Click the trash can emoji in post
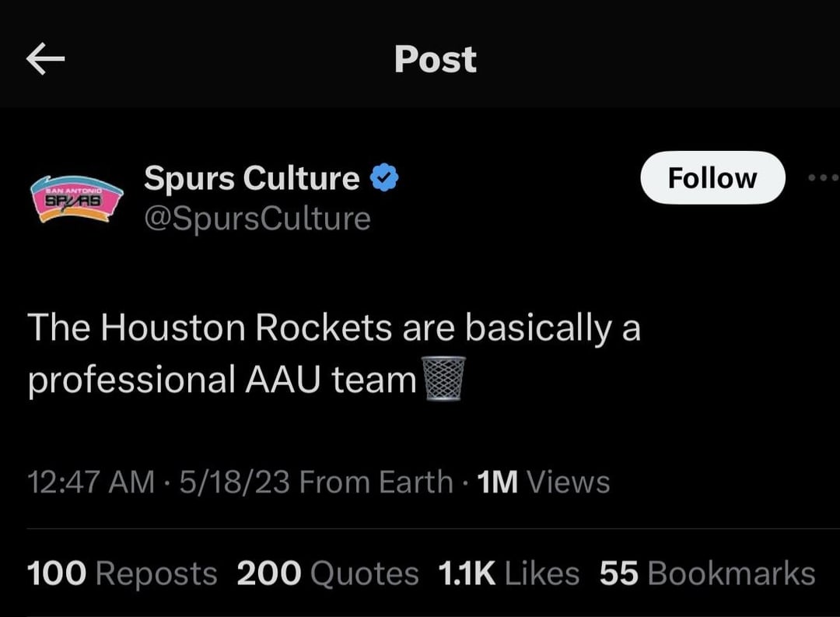This screenshot has width=840, height=617. pyautogui.click(x=443, y=379)
